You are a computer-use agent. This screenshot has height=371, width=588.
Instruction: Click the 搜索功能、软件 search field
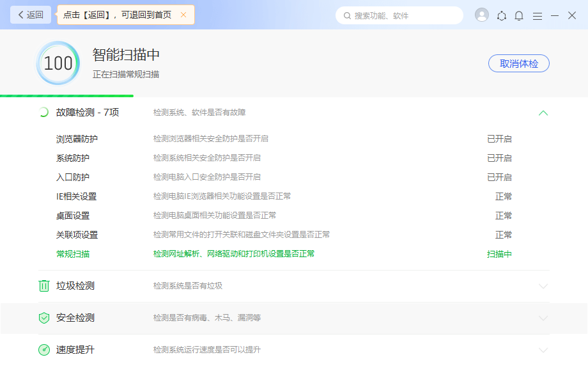(399, 15)
